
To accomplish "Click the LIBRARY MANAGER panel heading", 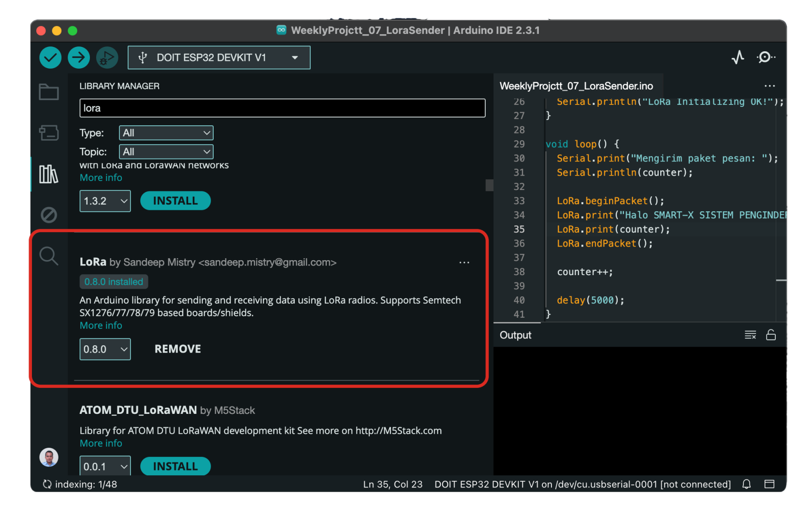I will tap(119, 86).
